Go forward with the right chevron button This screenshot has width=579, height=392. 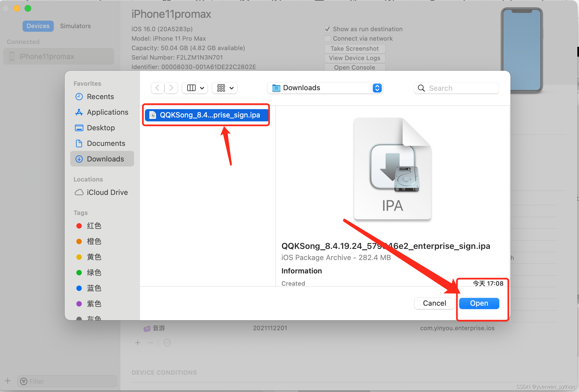(x=171, y=88)
